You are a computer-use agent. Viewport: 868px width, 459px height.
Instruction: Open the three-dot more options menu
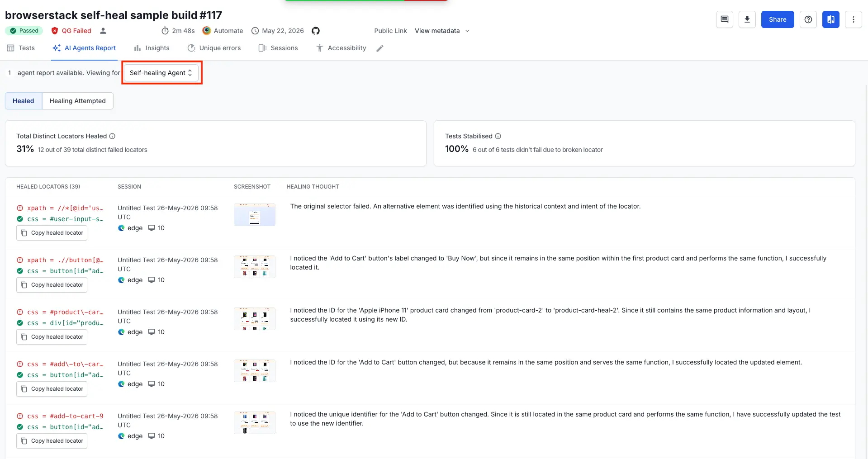pyautogui.click(x=854, y=19)
